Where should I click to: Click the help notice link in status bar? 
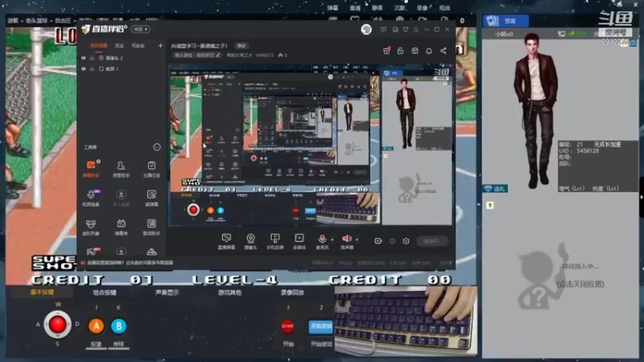130,263
